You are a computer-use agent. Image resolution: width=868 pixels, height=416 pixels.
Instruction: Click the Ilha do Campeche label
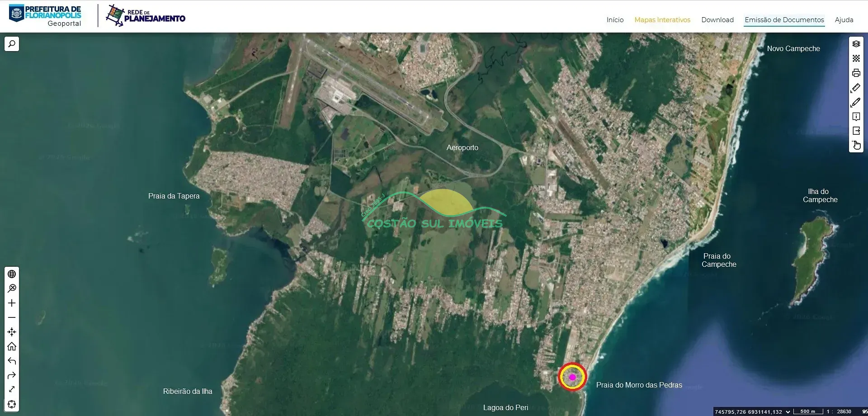tap(820, 196)
